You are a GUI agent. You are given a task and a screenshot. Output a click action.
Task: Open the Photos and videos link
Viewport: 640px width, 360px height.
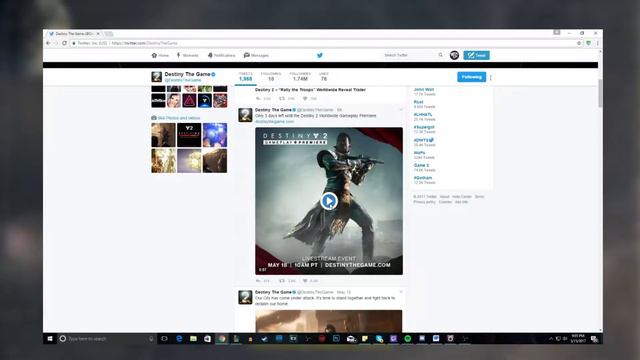click(x=179, y=118)
